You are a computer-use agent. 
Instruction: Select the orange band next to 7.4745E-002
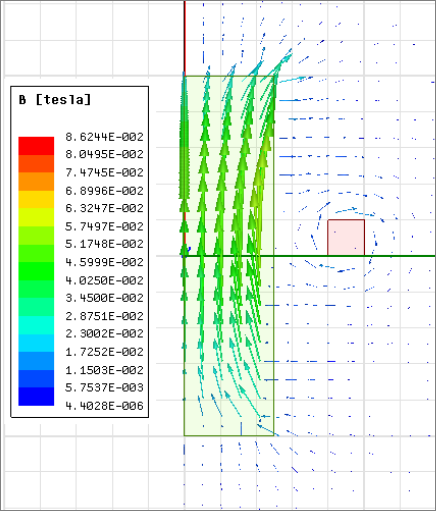click(36, 181)
